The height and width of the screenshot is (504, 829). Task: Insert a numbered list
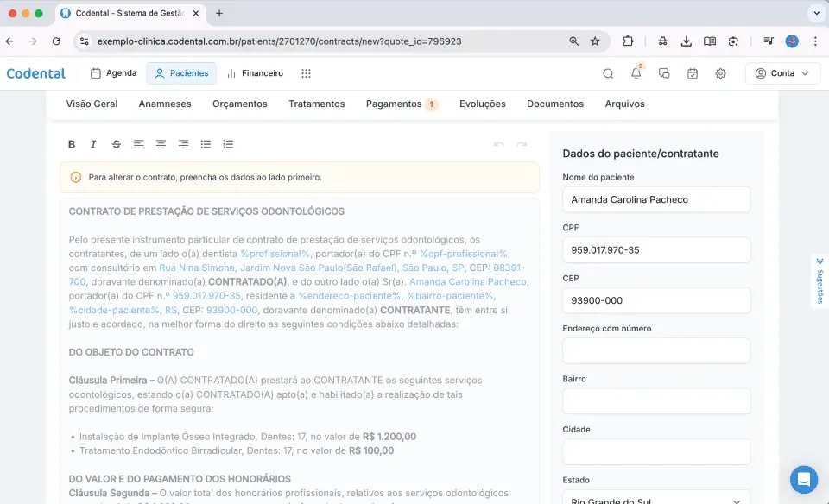pyautogui.click(x=228, y=144)
